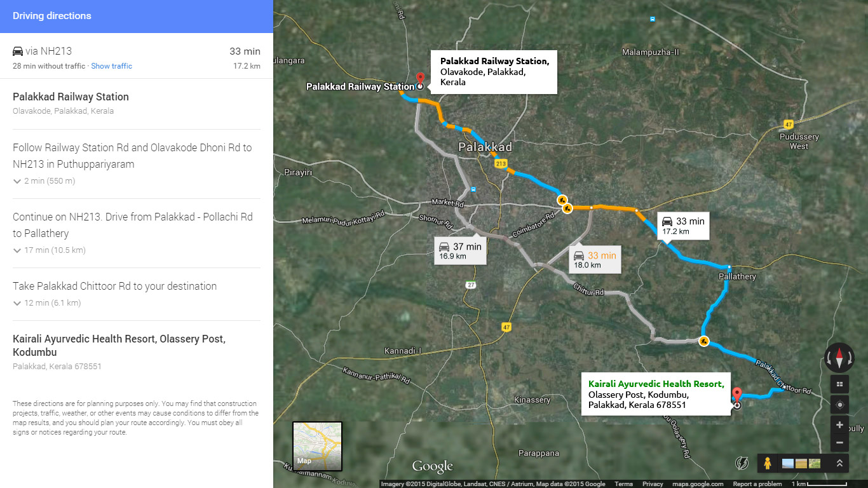This screenshot has width=868, height=488.
Task: Rotate map counter-clockwise using left compass arrow
Action: (x=829, y=358)
